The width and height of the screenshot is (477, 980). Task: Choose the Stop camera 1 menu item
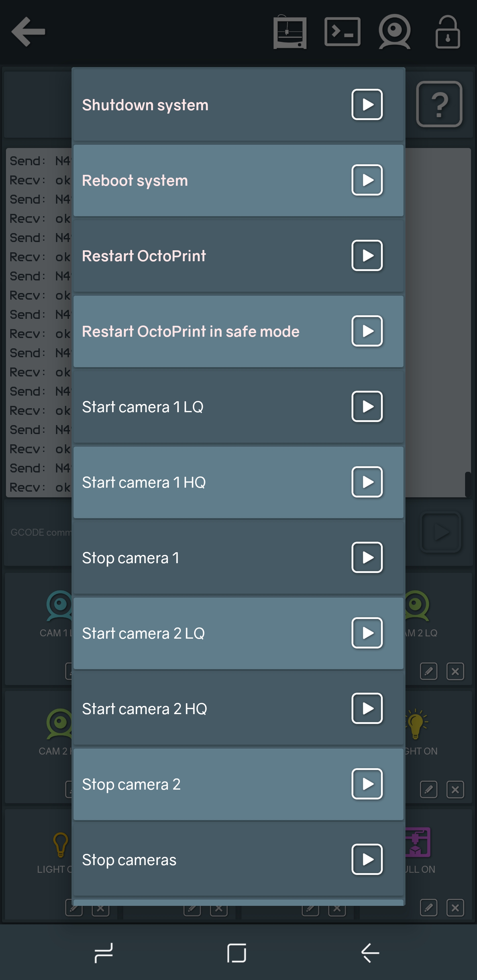tap(367, 557)
